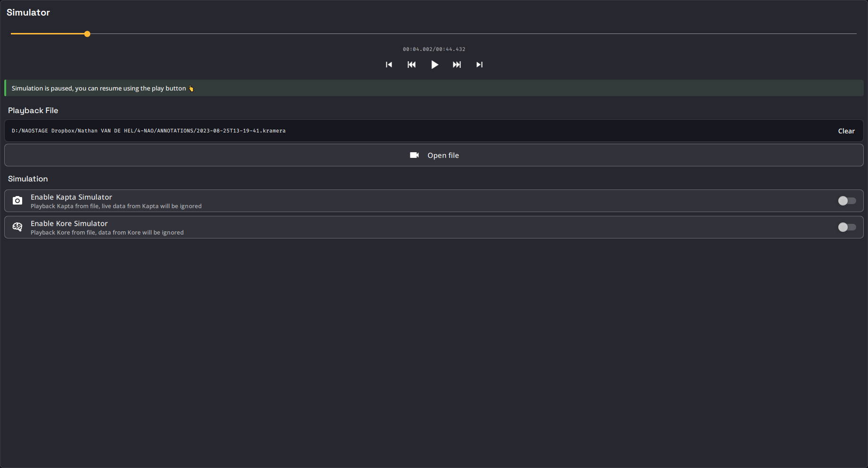Click the 'Simulation' section heading

(28, 179)
